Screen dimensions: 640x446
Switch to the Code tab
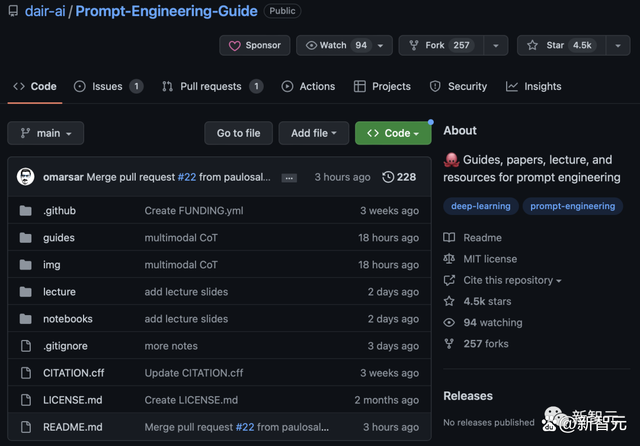[35, 87]
